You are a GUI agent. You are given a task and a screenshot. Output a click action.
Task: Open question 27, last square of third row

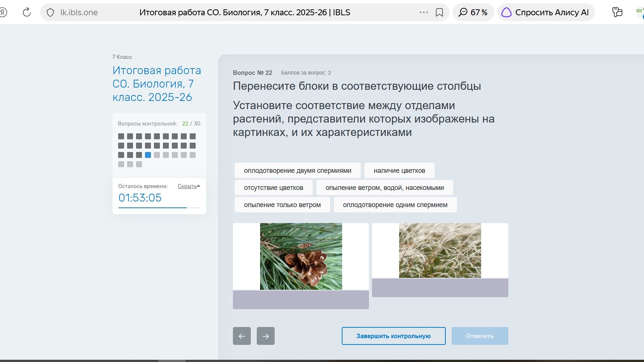pos(193,155)
